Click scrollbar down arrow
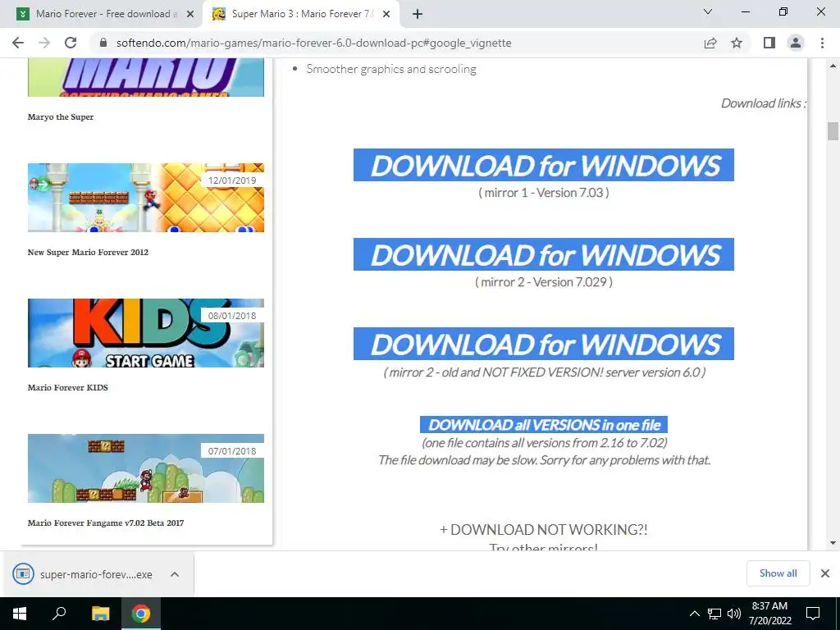 click(833, 543)
